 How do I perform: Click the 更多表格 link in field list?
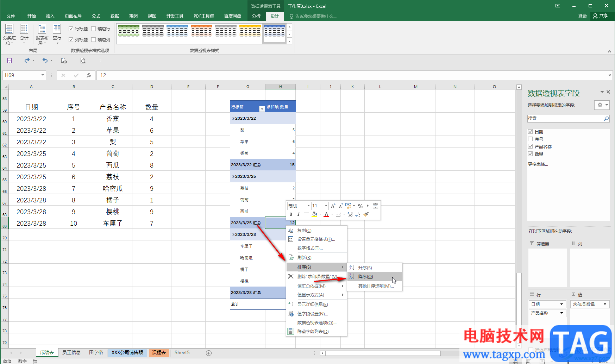[x=538, y=164]
